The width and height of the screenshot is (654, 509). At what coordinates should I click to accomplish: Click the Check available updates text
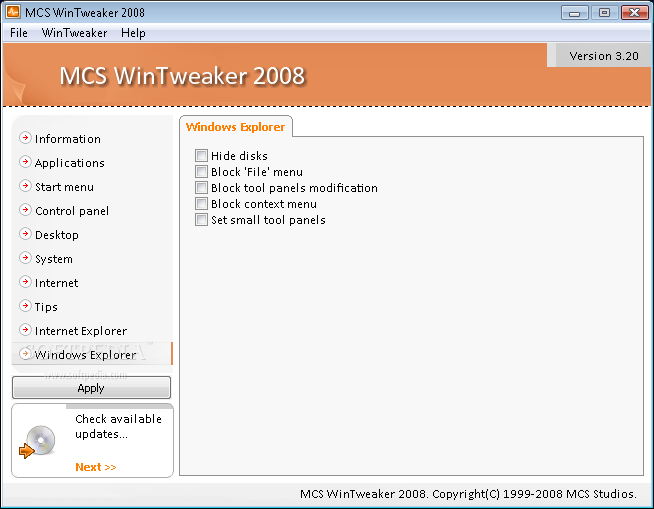(x=118, y=426)
